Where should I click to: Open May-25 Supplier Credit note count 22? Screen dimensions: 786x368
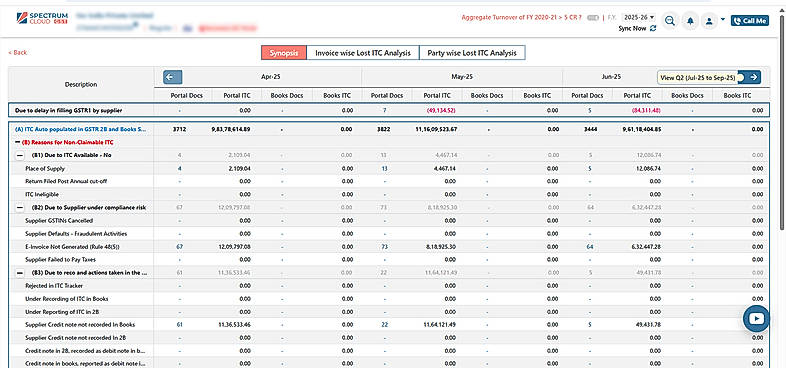(384, 325)
